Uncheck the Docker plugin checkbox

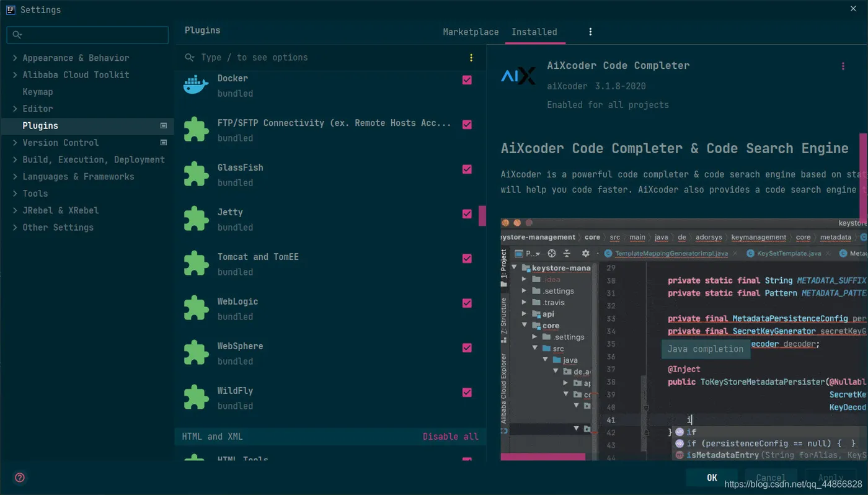click(467, 80)
